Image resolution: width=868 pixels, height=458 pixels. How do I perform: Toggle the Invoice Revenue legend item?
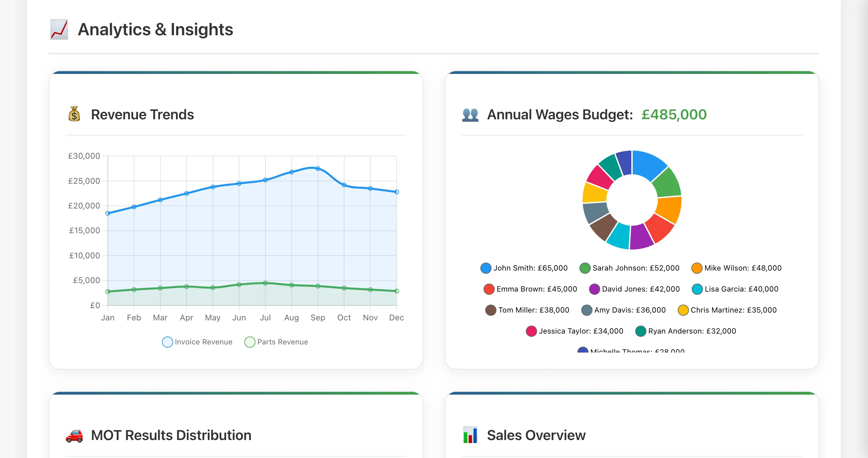(x=197, y=342)
